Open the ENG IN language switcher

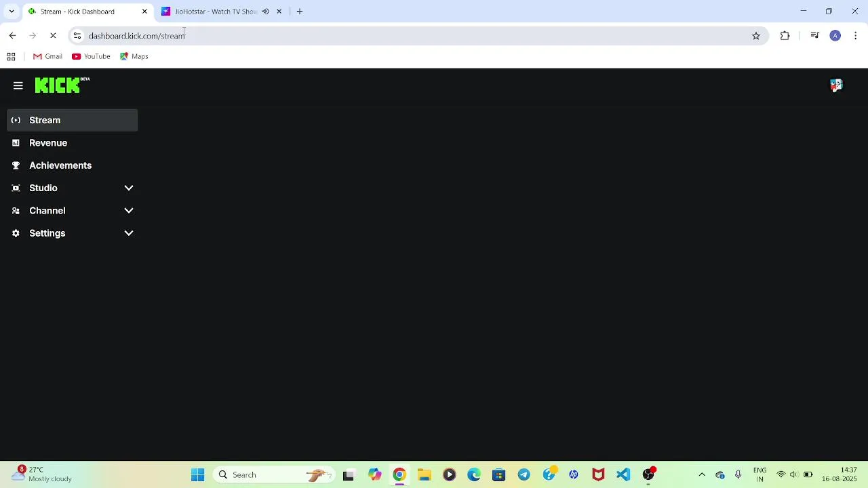point(759,474)
